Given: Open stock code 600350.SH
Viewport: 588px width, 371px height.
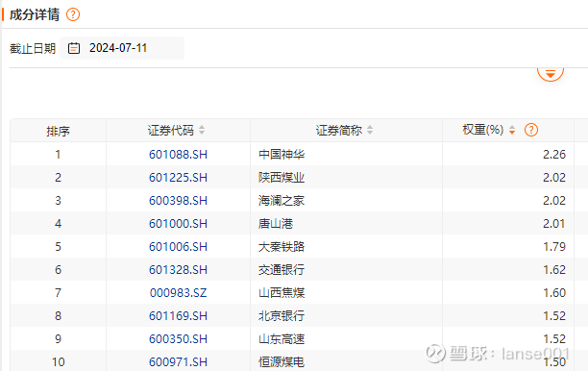Looking at the screenshot, I should 178,338.
